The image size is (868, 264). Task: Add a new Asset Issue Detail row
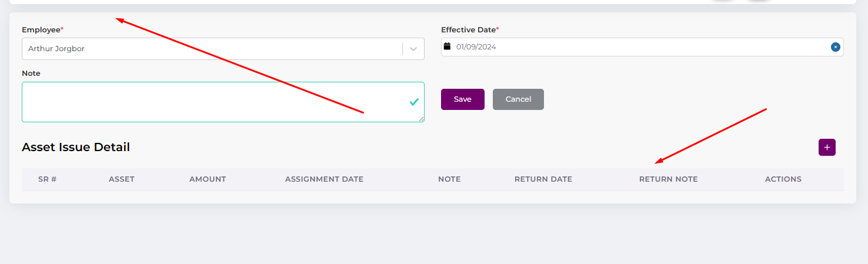(827, 148)
